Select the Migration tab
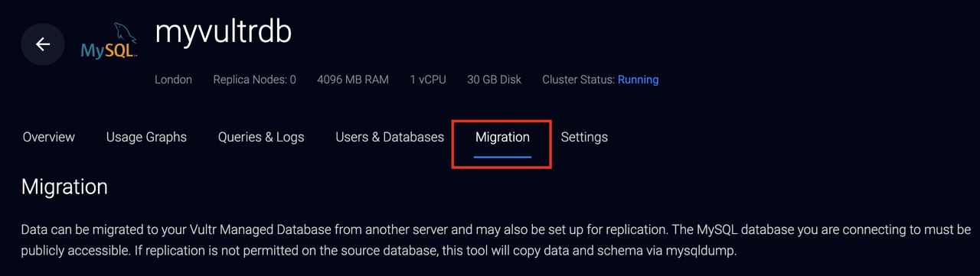The height and width of the screenshot is (276, 980). pos(502,137)
